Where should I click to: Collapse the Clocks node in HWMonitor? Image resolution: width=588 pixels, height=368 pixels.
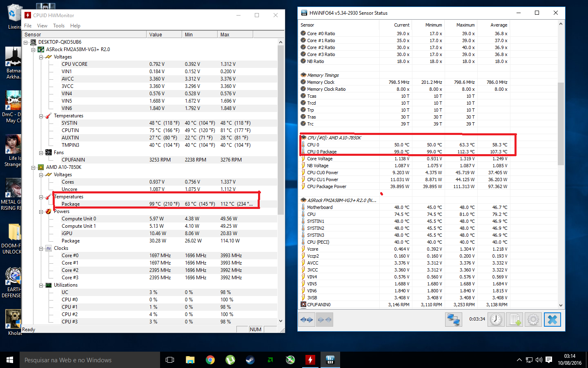click(41, 248)
